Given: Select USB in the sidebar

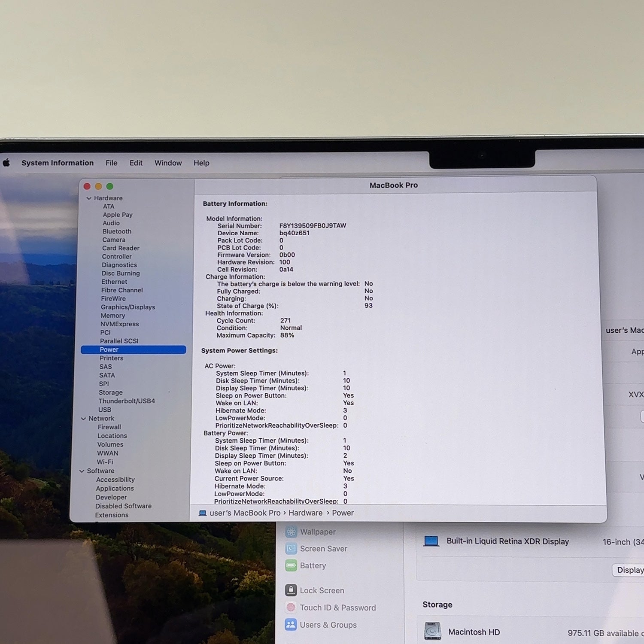Looking at the screenshot, I should tap(105, 410).
